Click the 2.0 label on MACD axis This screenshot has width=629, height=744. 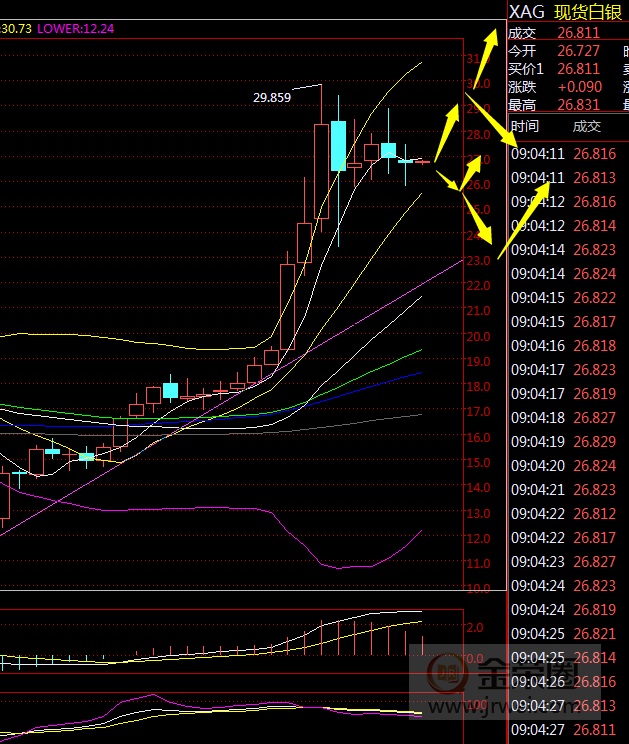[x=475, y=628]
